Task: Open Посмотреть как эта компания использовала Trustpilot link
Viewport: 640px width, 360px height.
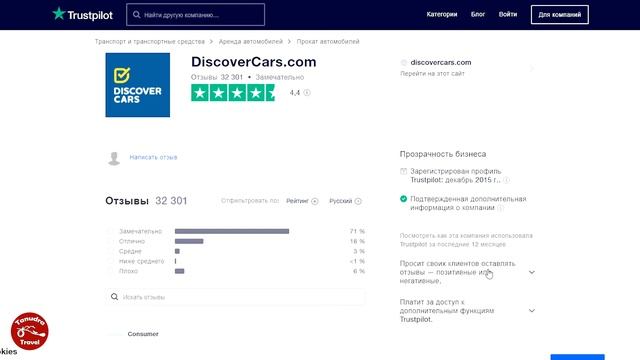Action: [466, 240]
